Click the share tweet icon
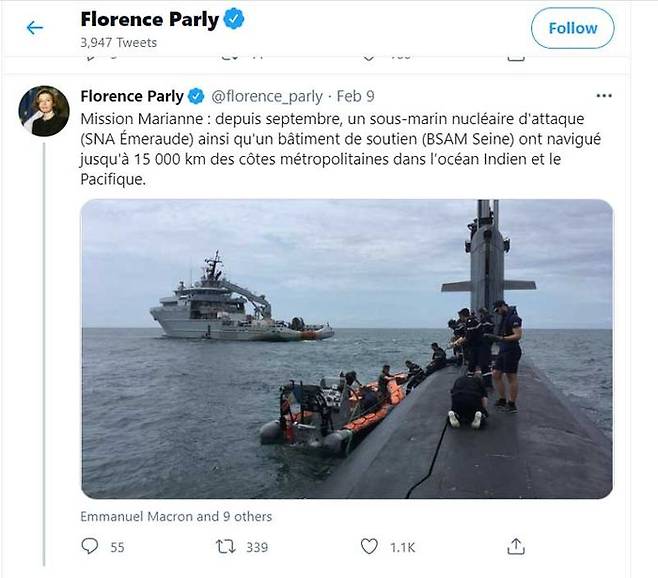 515,546
